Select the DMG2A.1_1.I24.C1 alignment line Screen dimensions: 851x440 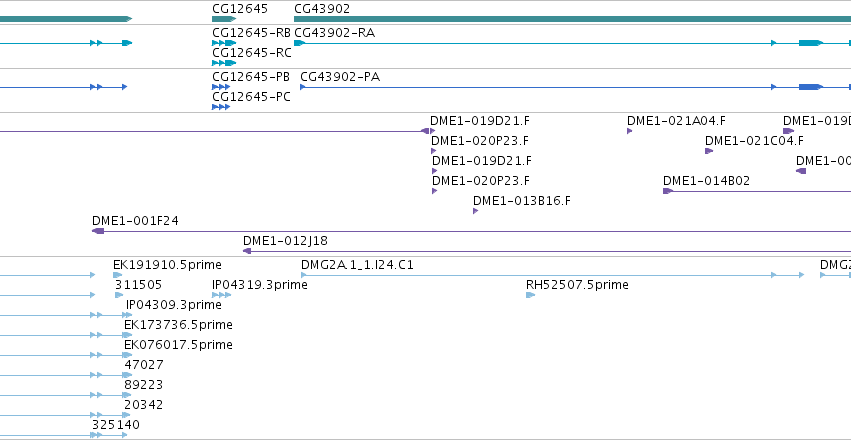coord(552,275)
